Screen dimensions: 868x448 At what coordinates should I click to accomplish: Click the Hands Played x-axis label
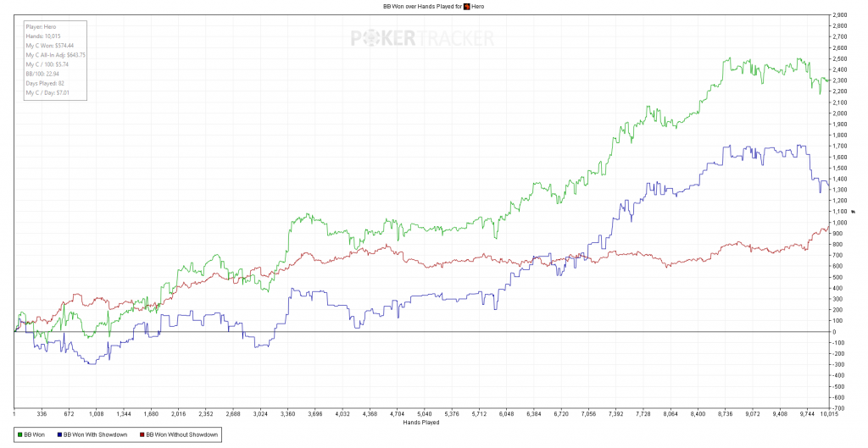point(421,423)
